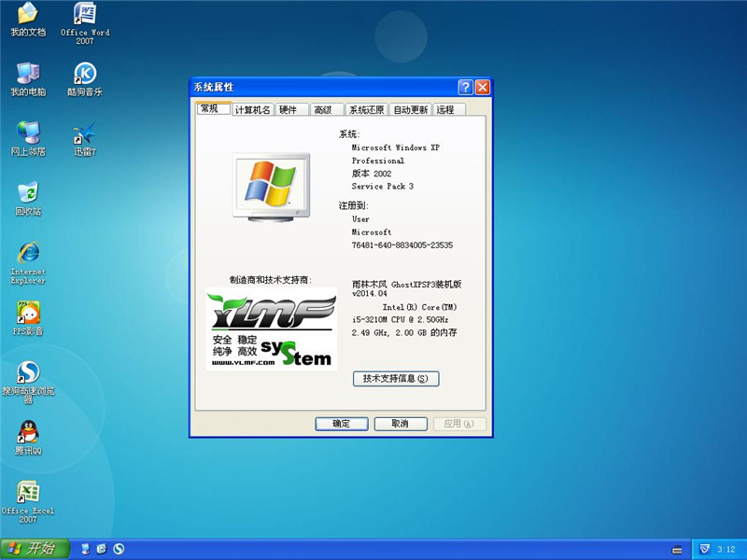
Task: Click the show desktop quick launch icon
Action: coord(85,549)
